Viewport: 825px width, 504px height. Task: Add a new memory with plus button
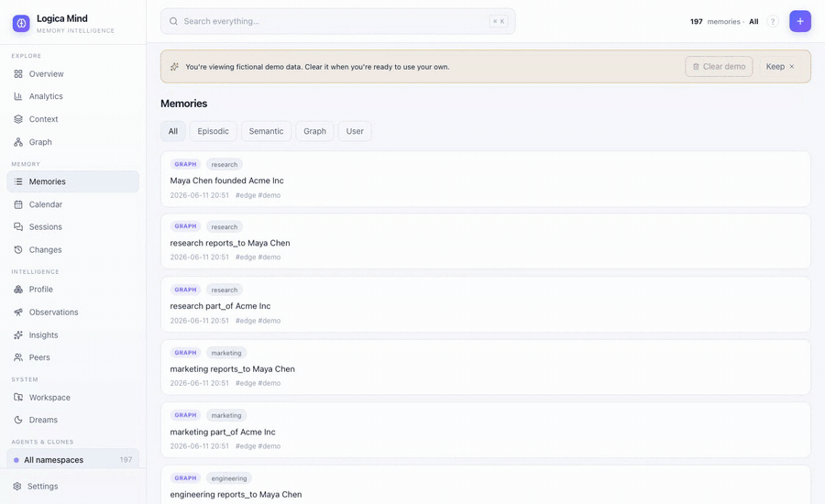pyautogui.click(x=799, y=22)
